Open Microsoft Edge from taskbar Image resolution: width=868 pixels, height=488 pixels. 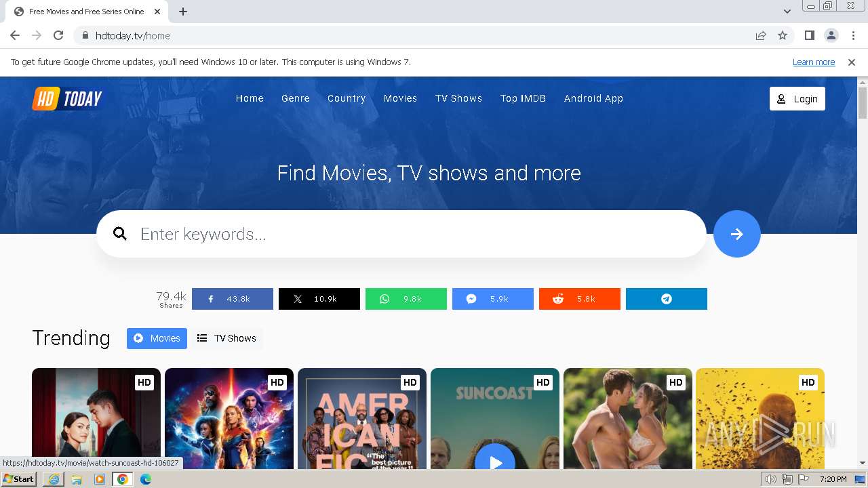click(146, 479)
